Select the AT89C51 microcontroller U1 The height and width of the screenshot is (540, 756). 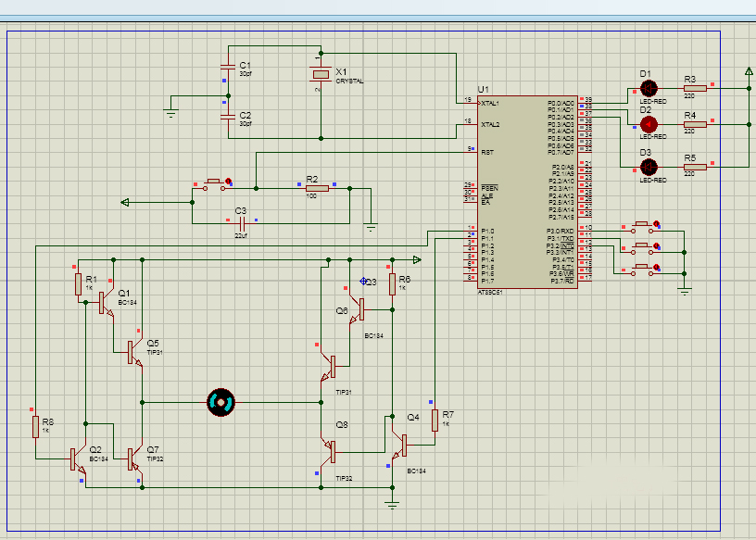point(527,192)
